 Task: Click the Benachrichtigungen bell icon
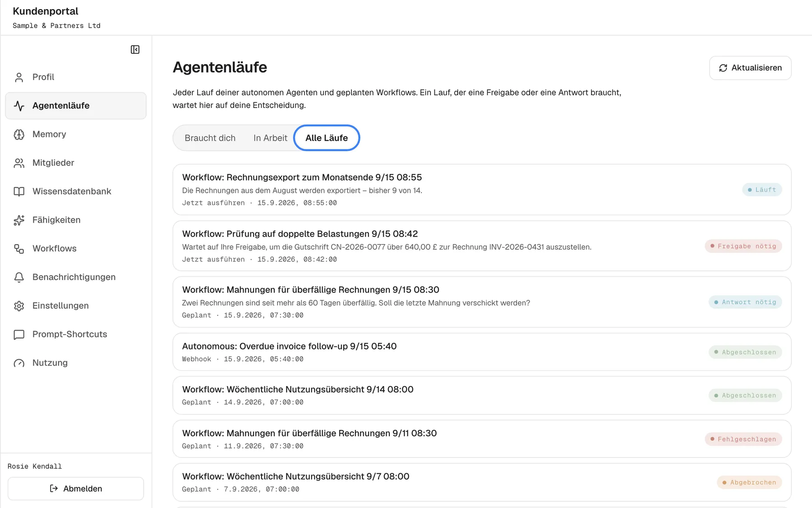19,277
